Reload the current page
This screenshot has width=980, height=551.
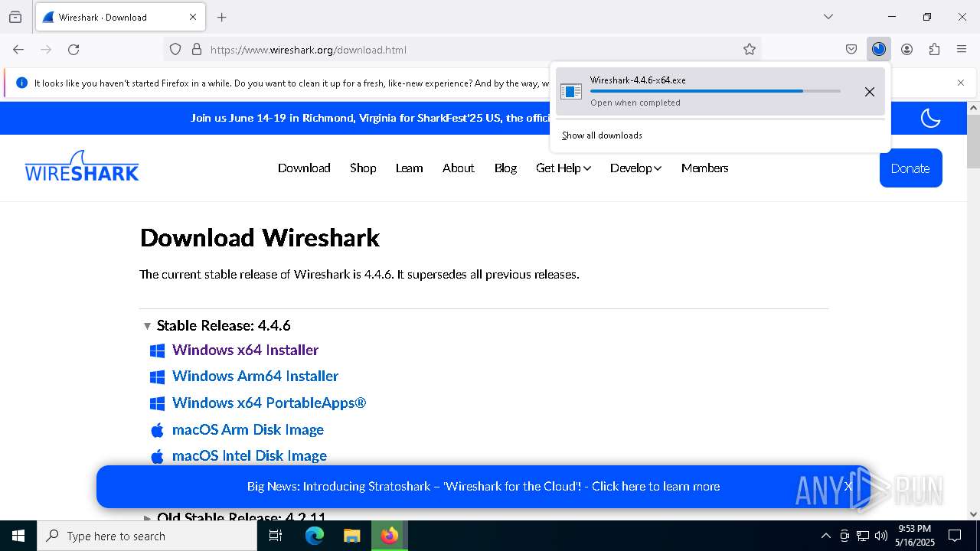pyautogui.click(x=73, y=49)
